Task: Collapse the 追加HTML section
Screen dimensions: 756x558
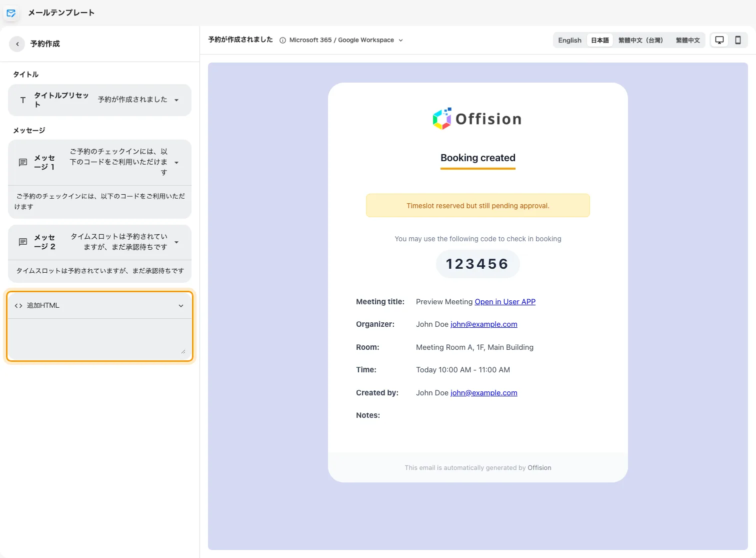Action: (181, 306)
